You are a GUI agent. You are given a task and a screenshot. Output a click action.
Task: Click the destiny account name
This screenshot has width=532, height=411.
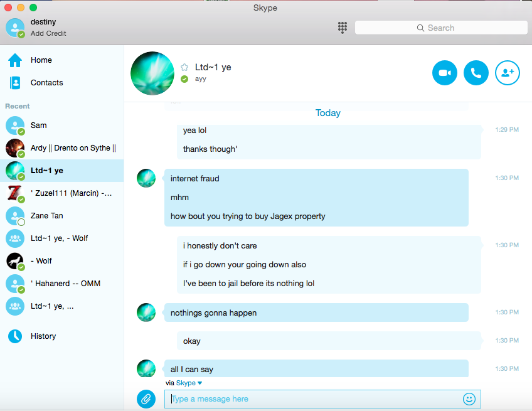click(x=43, y=22)
